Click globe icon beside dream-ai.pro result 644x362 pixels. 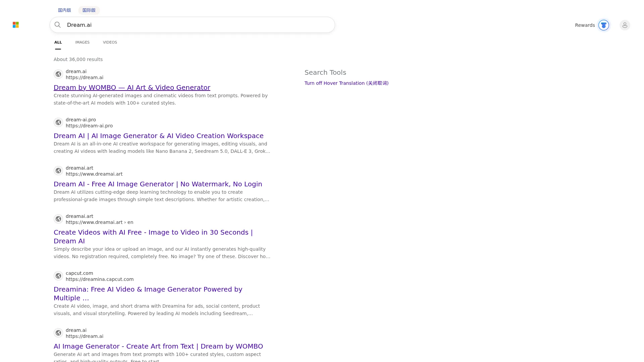pos(58,122)
